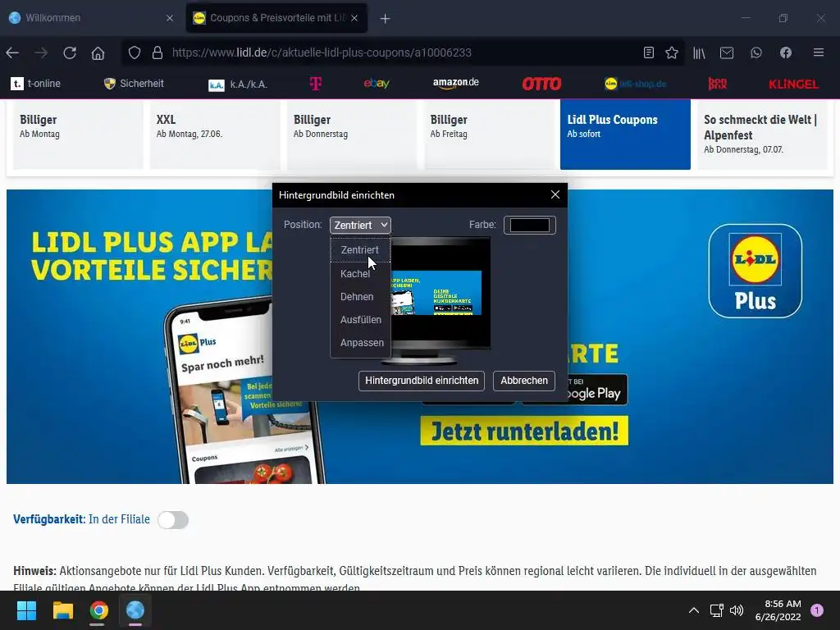The height and width of the screenshot is (630, 840).
Task: Open File Explorer from taskbar
Action: click(x=62, y=610)
